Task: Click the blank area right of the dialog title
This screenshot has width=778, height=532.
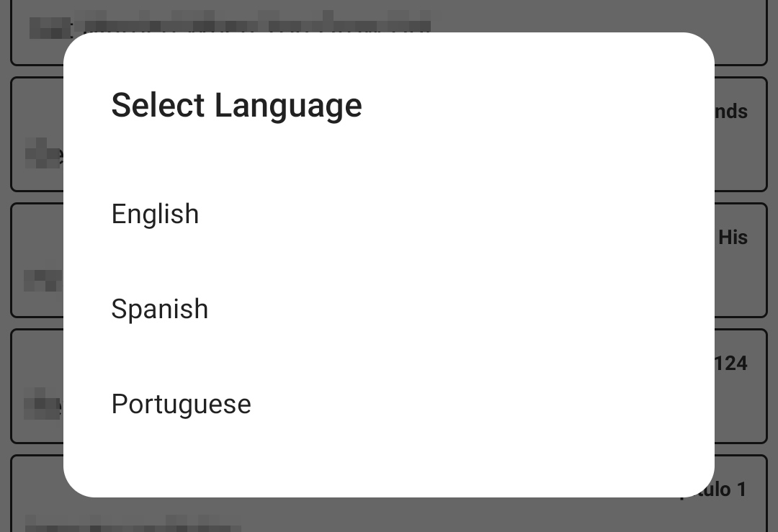Action: pos(540,106)
